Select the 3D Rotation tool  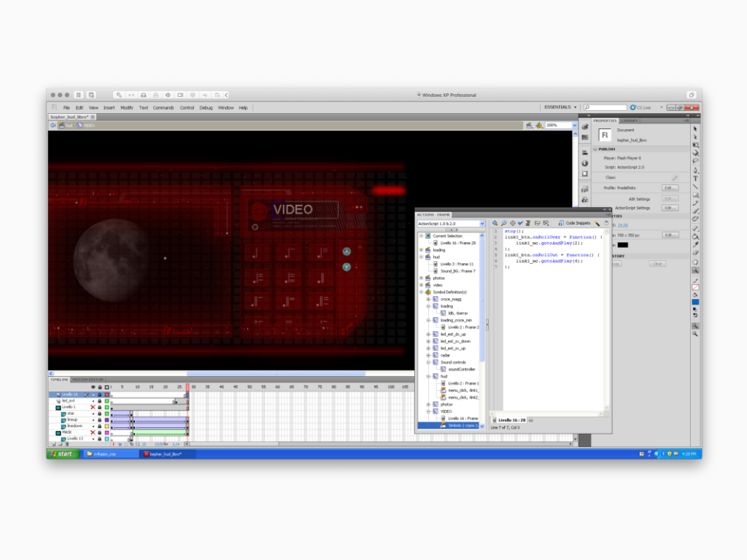click(695, 153)
